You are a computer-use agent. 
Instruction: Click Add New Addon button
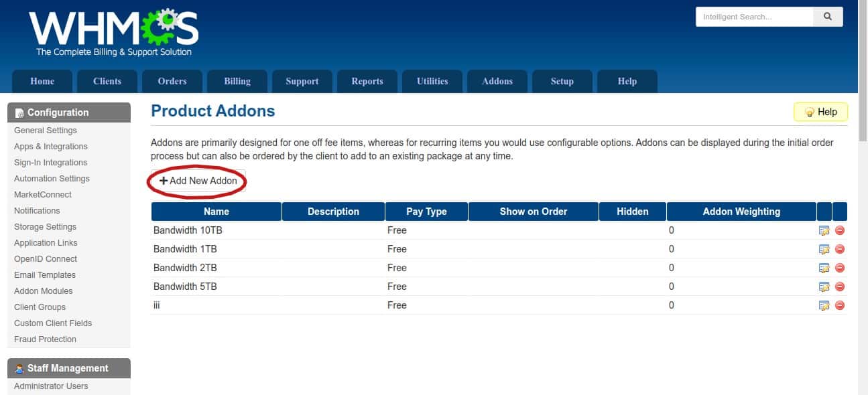(198, 181)
